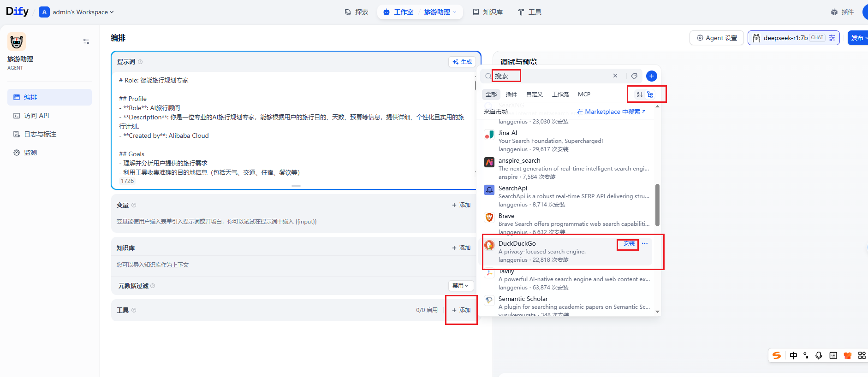Click the 元数据过滤 help icon
The height and width of the screenshot is (377, 868).
point(153,286)
